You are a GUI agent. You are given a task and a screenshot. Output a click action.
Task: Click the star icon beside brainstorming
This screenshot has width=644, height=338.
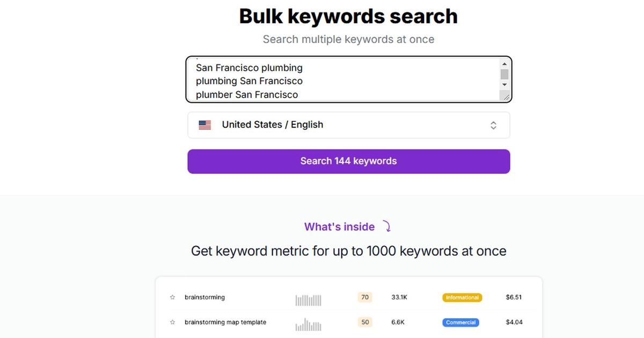coord(173,297)
